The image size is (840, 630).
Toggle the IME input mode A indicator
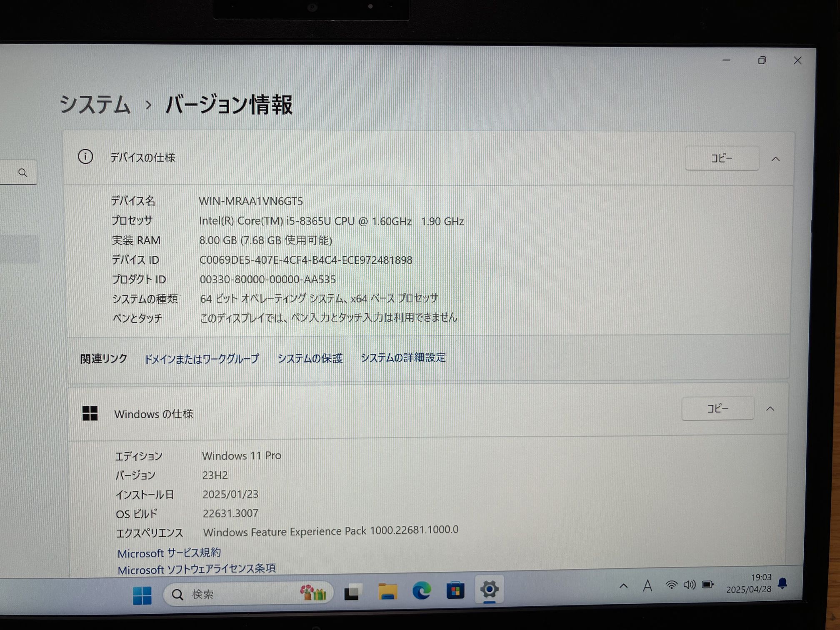pyautogui.click(x=647, y=586)
